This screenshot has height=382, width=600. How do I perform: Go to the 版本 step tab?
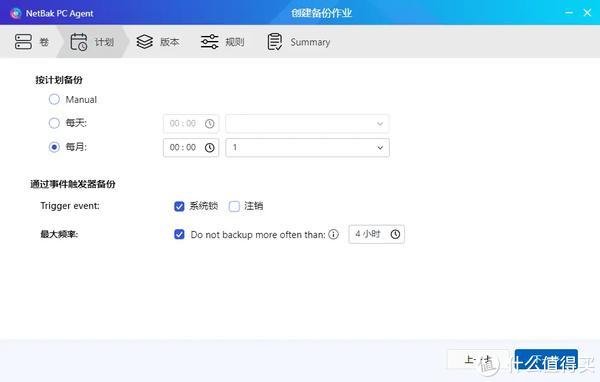pos(158,42)
